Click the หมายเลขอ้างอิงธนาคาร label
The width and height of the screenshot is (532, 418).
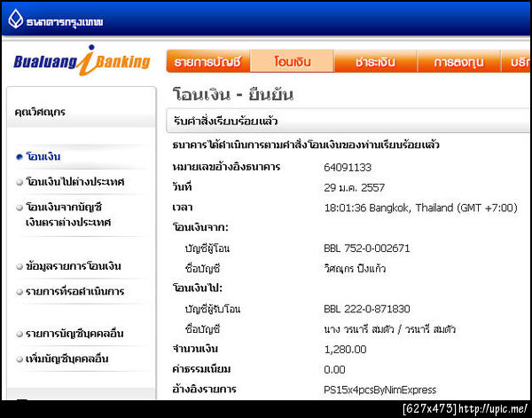[226, 167]
